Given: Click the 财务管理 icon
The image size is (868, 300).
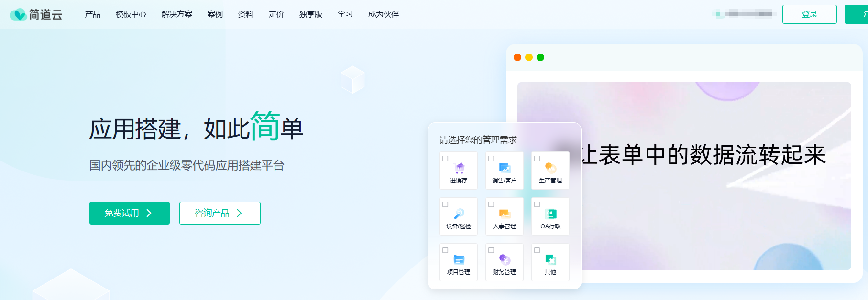Looking at the screenshot, I should pos(505,259).
